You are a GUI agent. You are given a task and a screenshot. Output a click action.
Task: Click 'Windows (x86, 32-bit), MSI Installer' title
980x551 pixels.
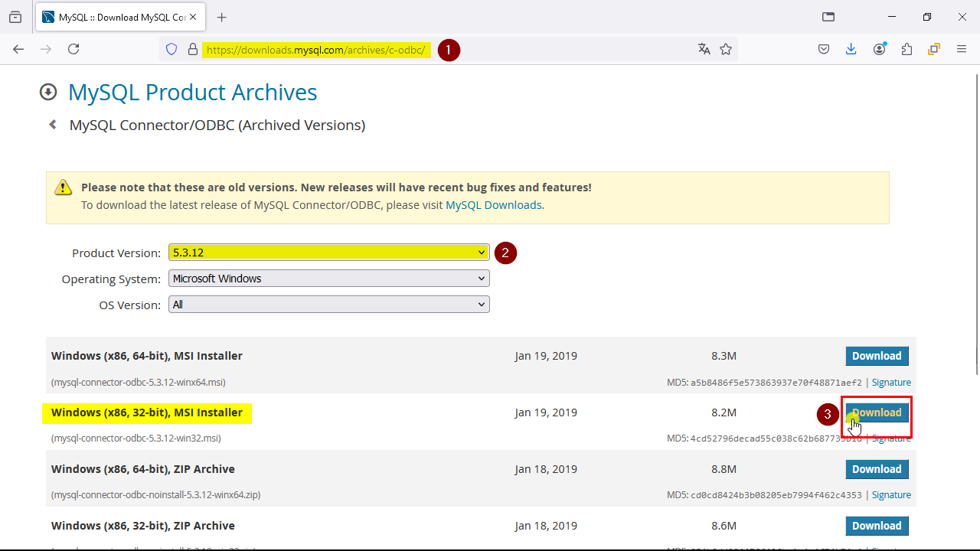(x=147, y=412)
